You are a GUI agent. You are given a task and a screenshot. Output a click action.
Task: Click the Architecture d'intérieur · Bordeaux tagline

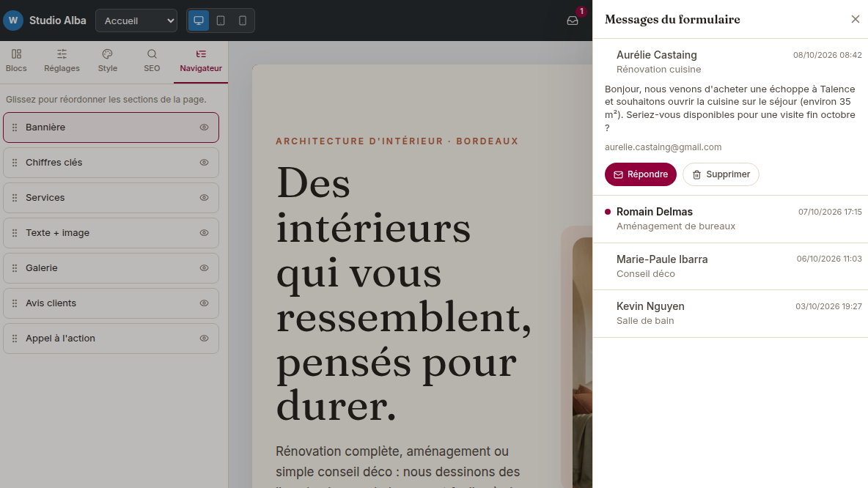pos(397,141)
